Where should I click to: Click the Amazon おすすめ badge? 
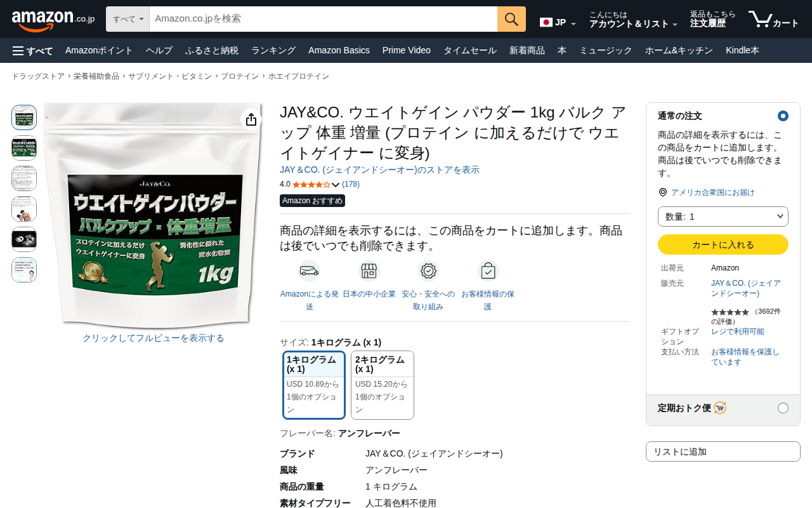pos(312,201)
